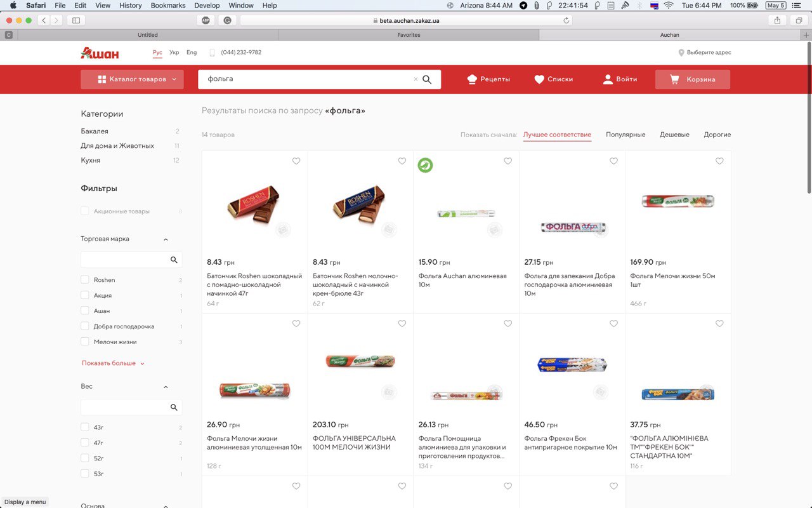Sort results by Популярные
The height and width of the screenshot is (508, 812).
(625, 135)
